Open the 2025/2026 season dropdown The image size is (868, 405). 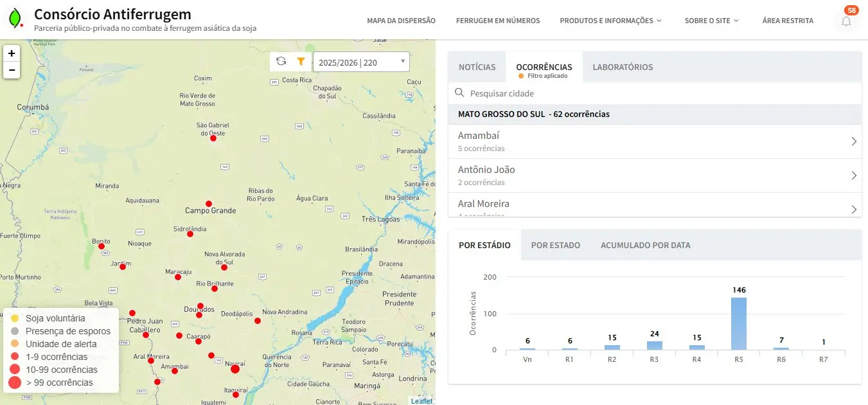(x=361, y=62)
